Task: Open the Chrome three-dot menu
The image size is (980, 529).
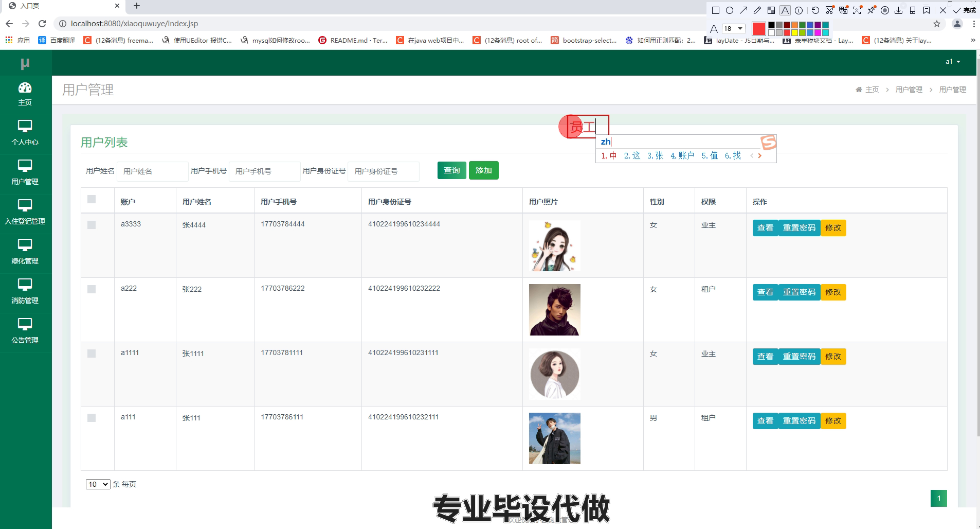Action: [x=974, y=24]
